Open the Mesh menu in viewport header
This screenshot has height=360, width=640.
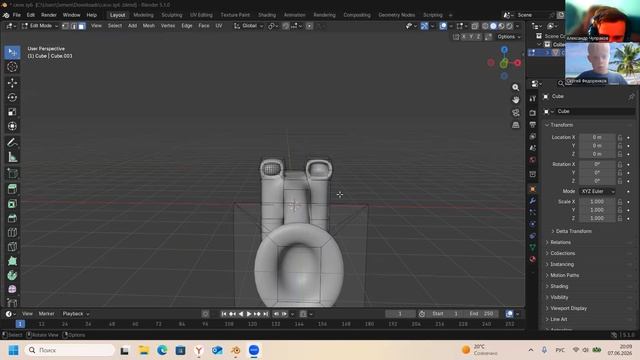pos(149,26)
